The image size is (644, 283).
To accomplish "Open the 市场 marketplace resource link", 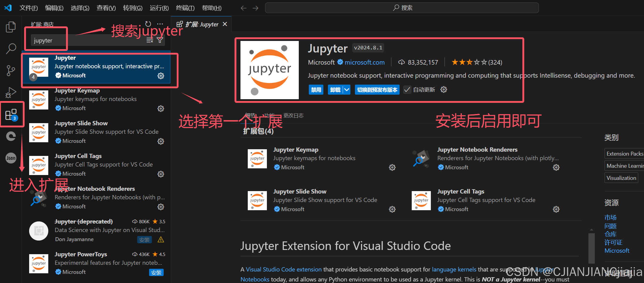I will pyautogui.click(x=610, y=217).
